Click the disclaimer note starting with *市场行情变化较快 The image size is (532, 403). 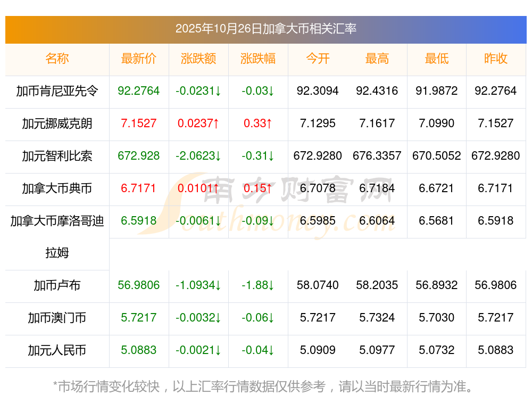coord(263,386)
